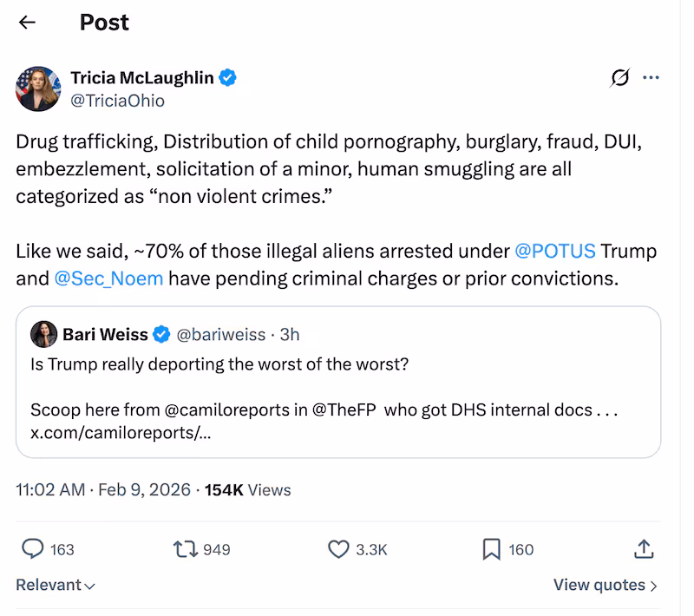Click Tricia McLaughlin's verified badge
The width and height of the screenshot is (694, 616).
pyautogui.click(x=227, y=77)
